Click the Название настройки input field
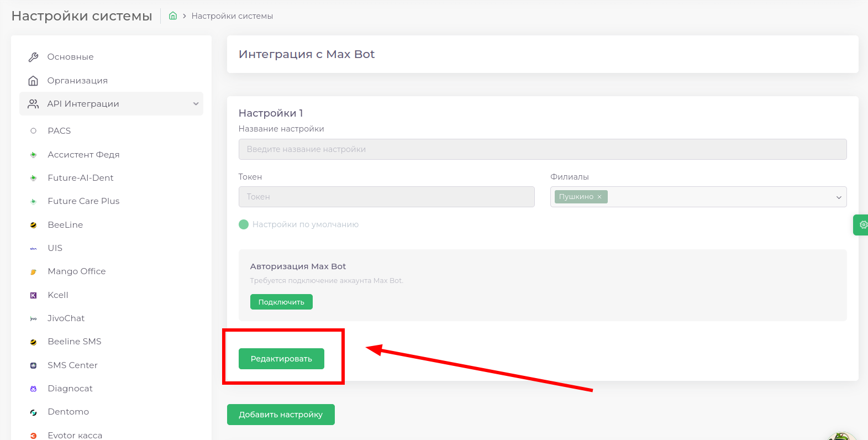The width and height of the screenshot is (868, 440). pyautogui.click(x=542, y=149)
